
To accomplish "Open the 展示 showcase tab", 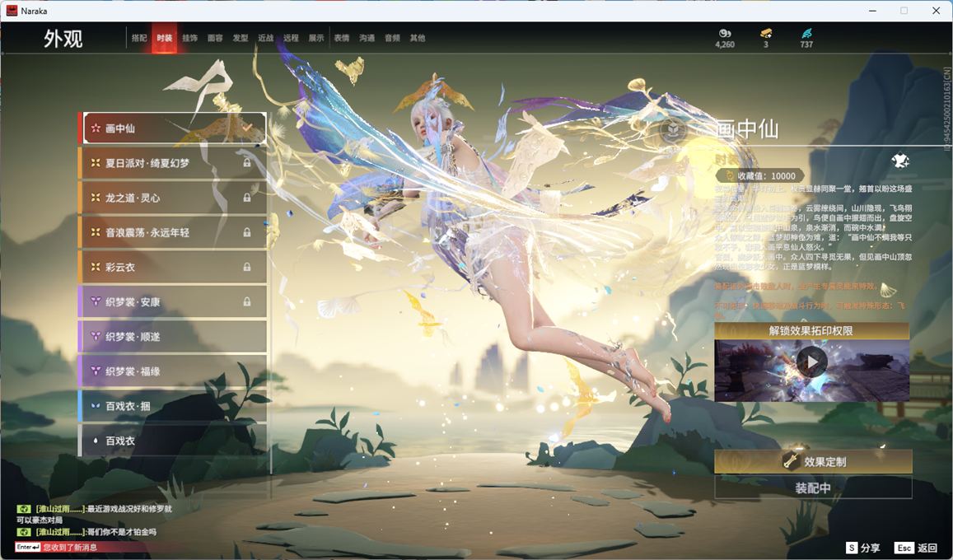I will [316, 38].
